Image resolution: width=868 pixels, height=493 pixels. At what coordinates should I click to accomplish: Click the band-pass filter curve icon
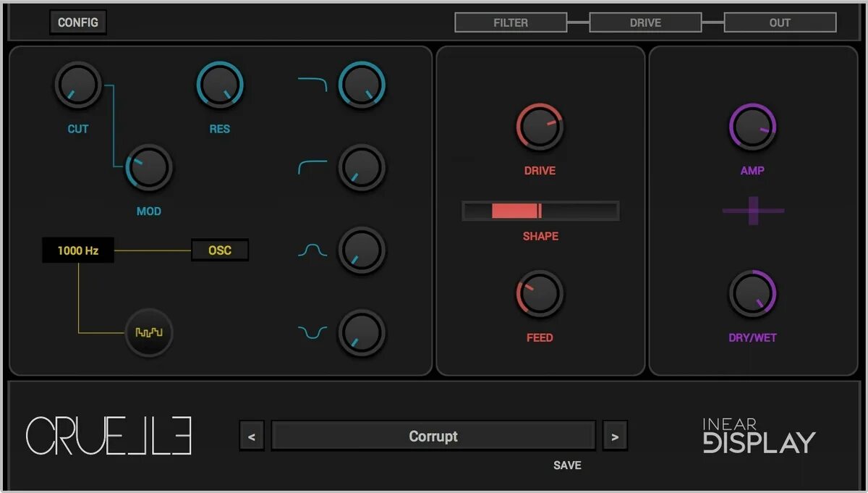312,250
